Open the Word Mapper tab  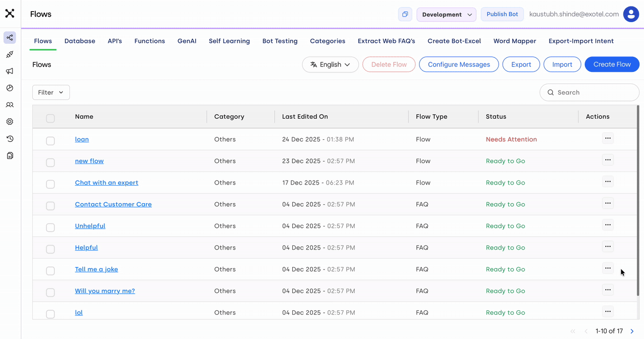pos(515,41)
